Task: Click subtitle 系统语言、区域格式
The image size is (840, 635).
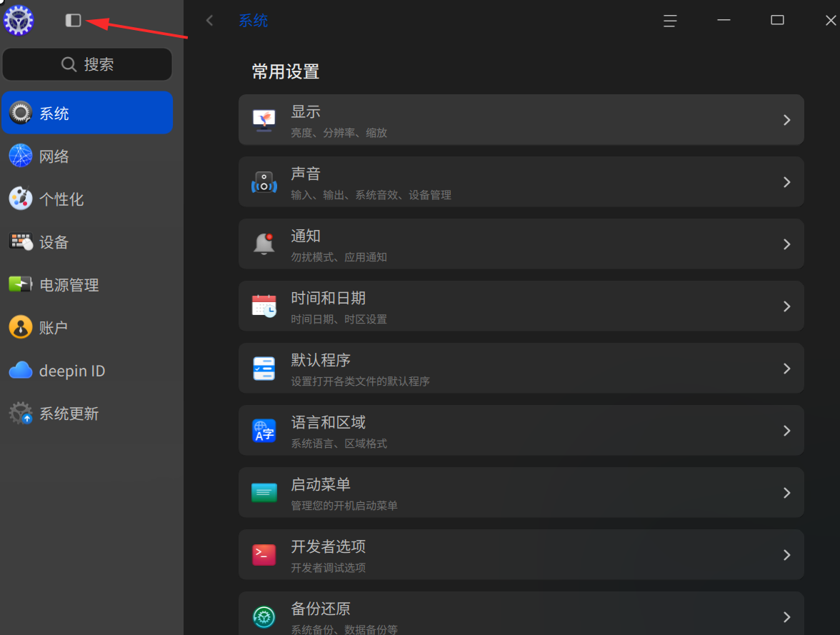Action: (339, 444)
